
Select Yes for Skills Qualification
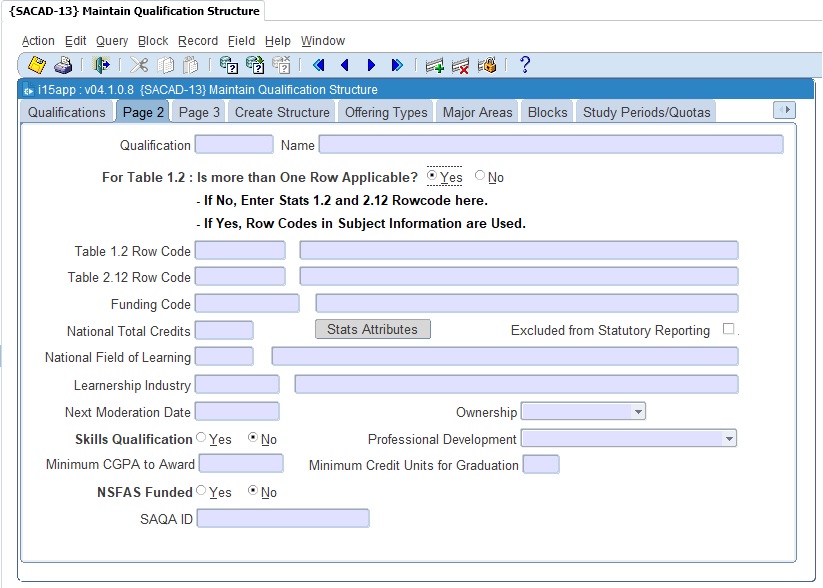click(201, 438)
